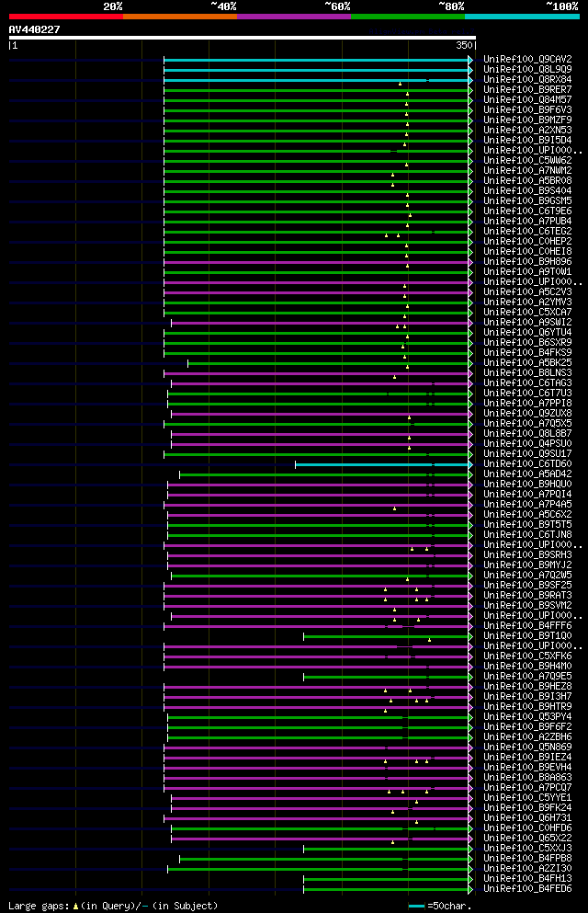Viewport: 588px width, 913px height.
Task: Select the UniRef100_B9MZF9 label
Action: [x=527, y=120]
